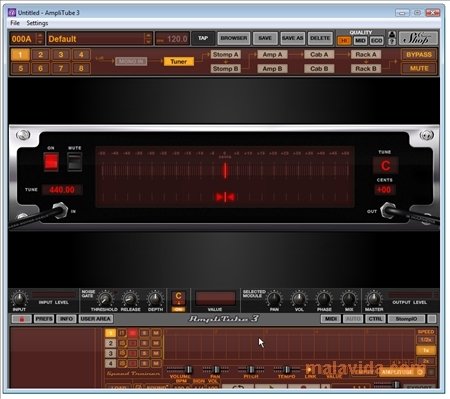This screenshot has width=450, height=399.
Task: Select track 3 in the recorder
Action: pos(110,353)
